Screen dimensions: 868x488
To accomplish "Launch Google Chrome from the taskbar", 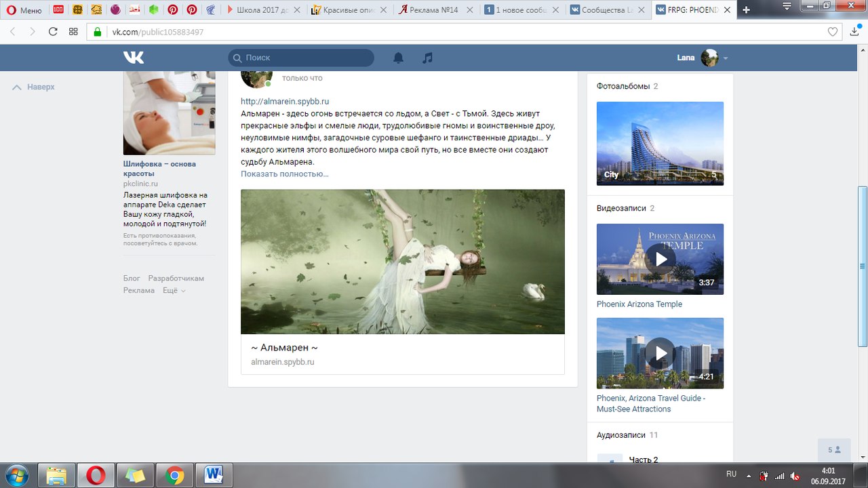I will [x=174, y=475].
